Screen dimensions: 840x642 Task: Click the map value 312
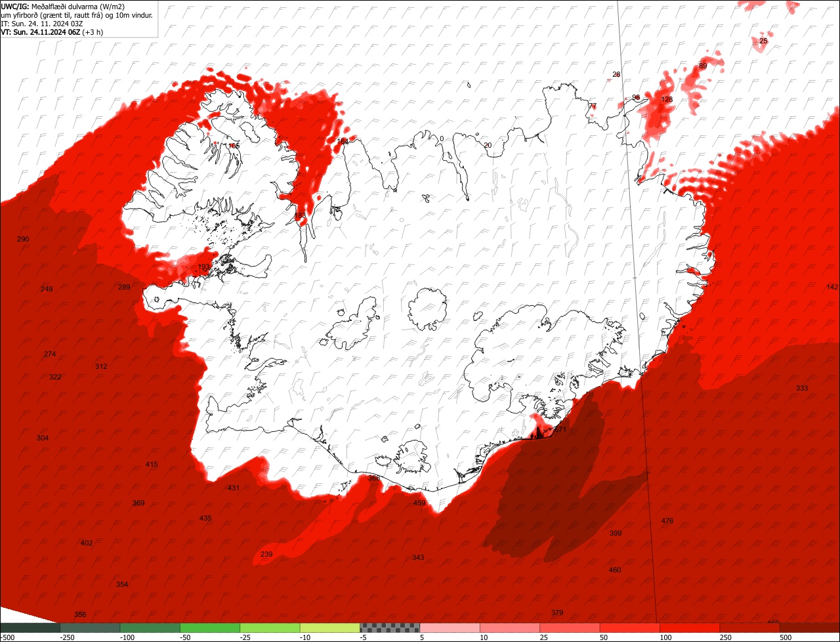pyautogui.click(x=101, y=366)
